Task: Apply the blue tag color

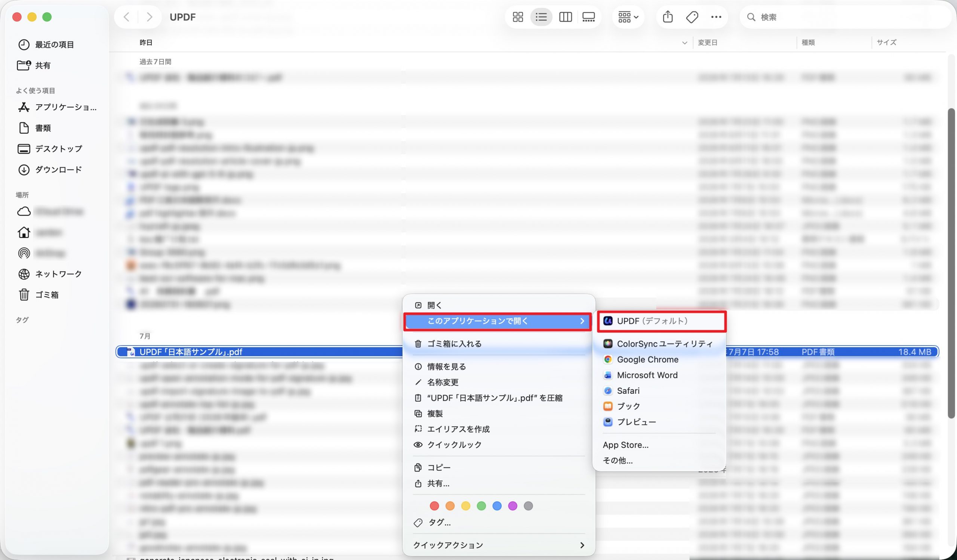Action: [x=497, y=506]
